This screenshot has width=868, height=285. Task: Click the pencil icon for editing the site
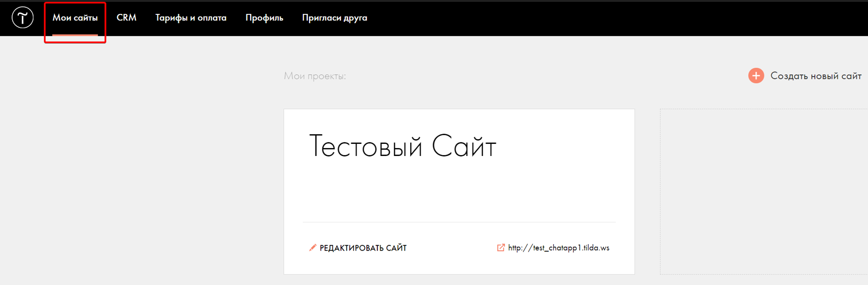point(313,248)
